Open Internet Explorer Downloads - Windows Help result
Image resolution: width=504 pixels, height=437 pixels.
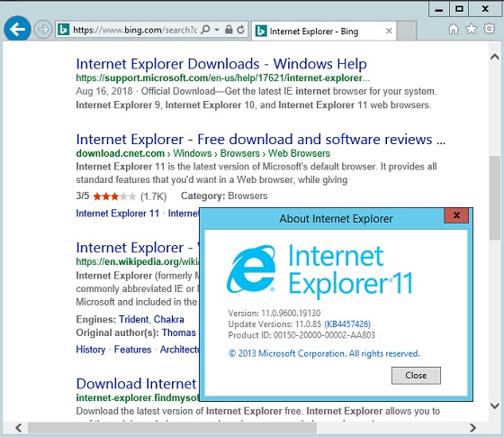click(x=221, y=64)
